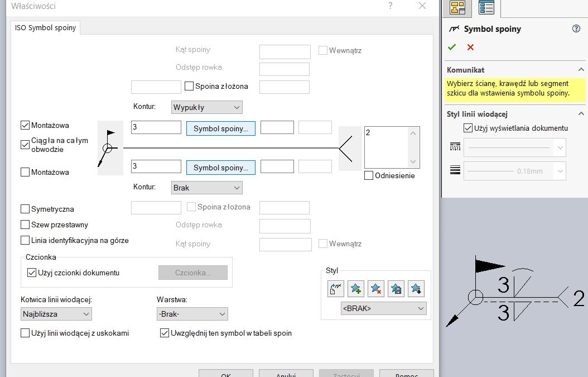Click the delete style star icon
This screenshot has height=377, width=588.
point(375,289)
